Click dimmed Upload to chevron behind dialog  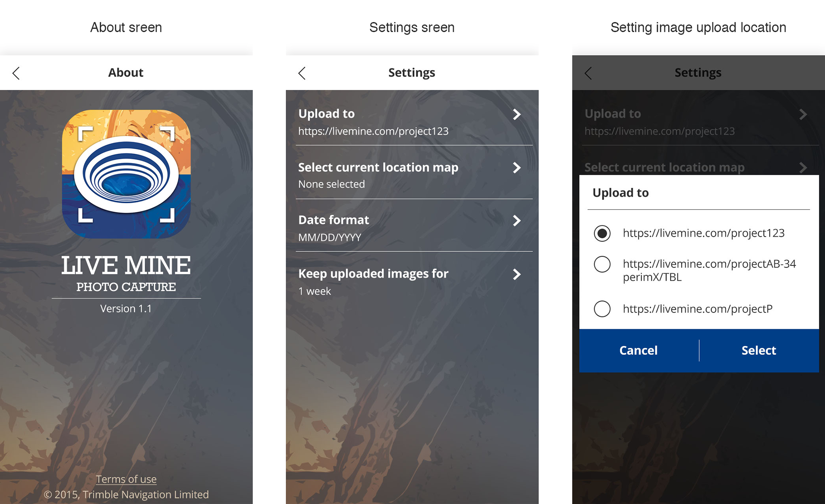click(x=803, y=114)
